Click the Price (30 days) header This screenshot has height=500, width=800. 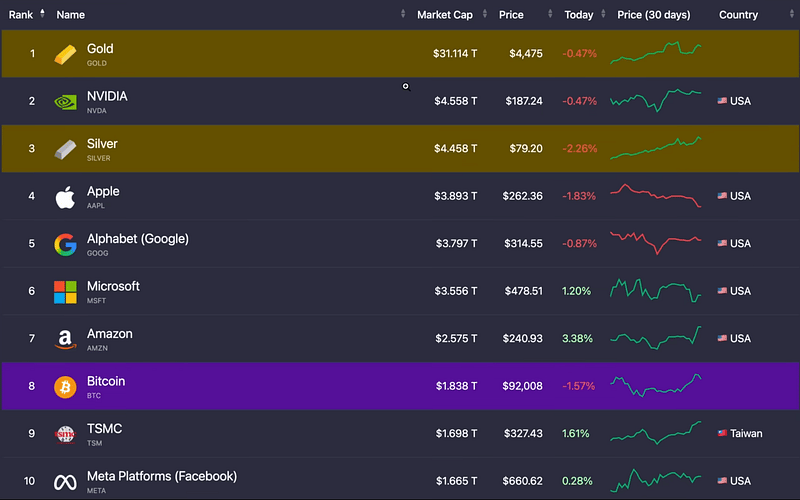[654, 15]
